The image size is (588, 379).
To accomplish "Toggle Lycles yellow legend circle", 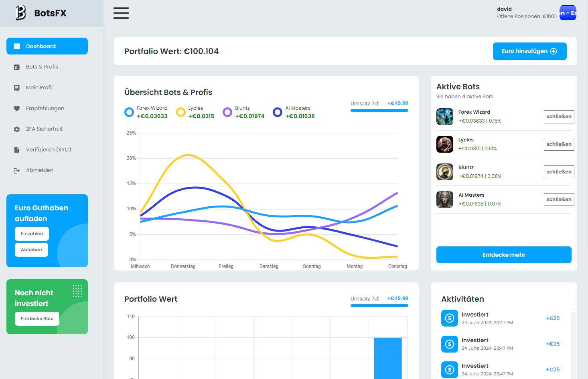I will (181, 112).
